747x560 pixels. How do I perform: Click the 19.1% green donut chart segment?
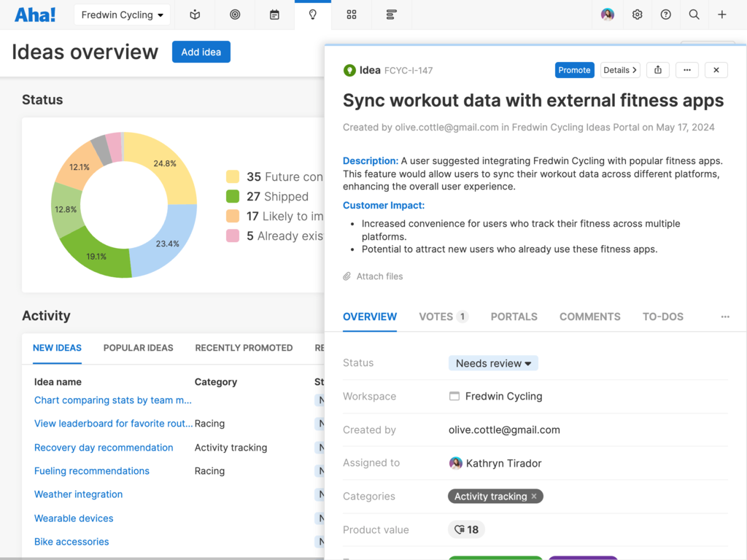click(x=96, y=256)
